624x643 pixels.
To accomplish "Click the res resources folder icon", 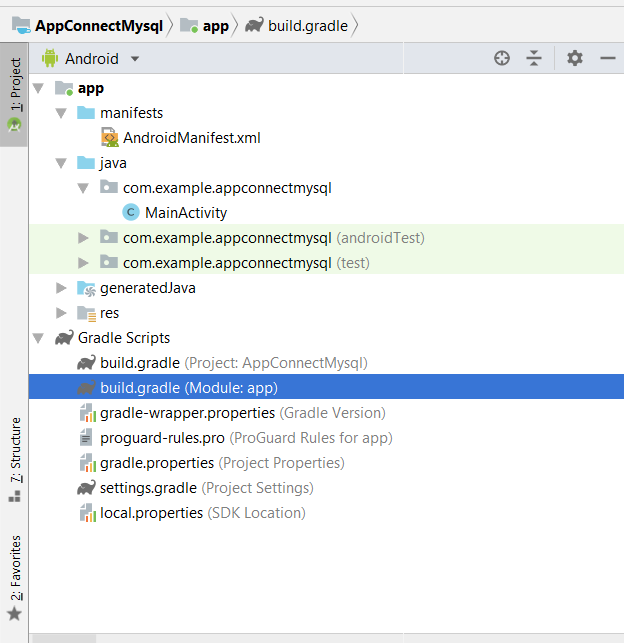I will [x=86, y=314].
